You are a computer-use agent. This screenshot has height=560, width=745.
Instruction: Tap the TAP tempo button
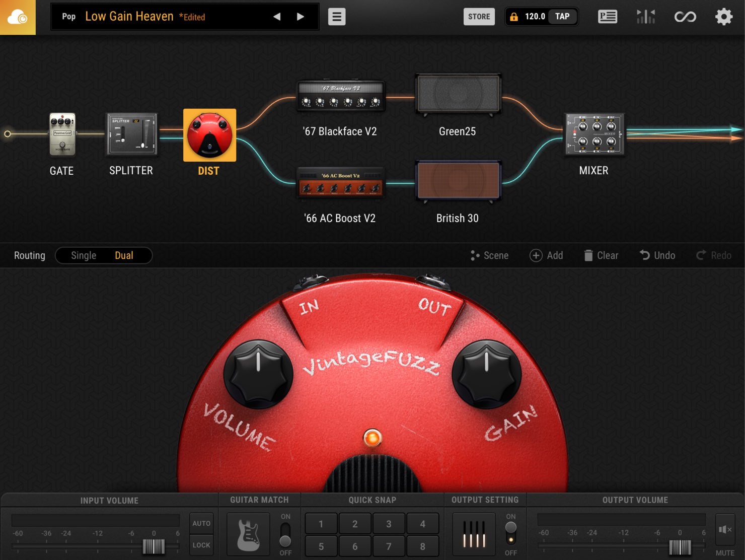click(x=562, y=17)
